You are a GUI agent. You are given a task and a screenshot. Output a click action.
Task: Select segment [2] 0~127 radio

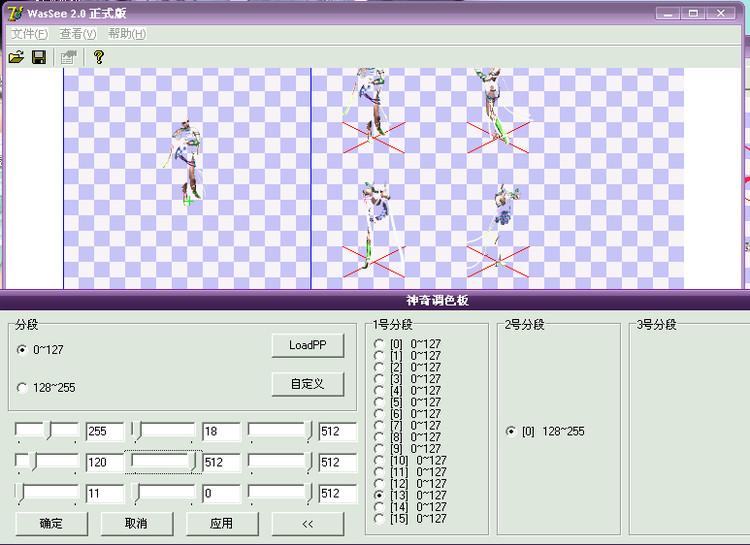point(379,367)
